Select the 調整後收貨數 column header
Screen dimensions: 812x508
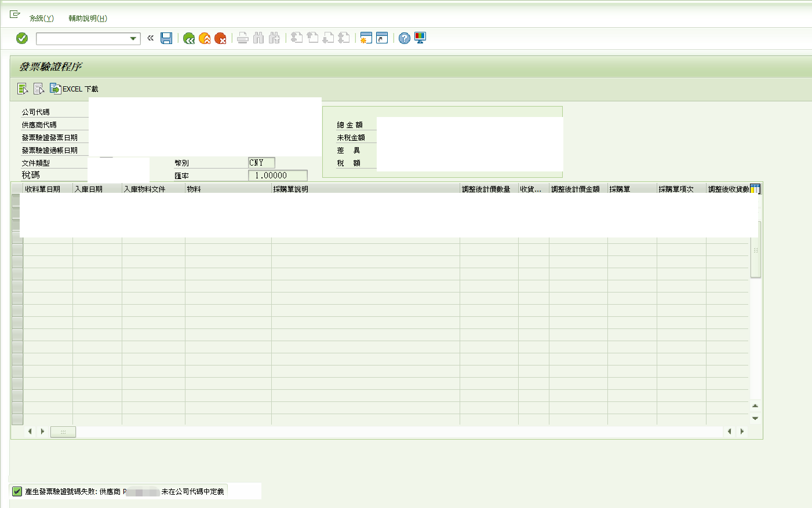(x=728, y=189)
